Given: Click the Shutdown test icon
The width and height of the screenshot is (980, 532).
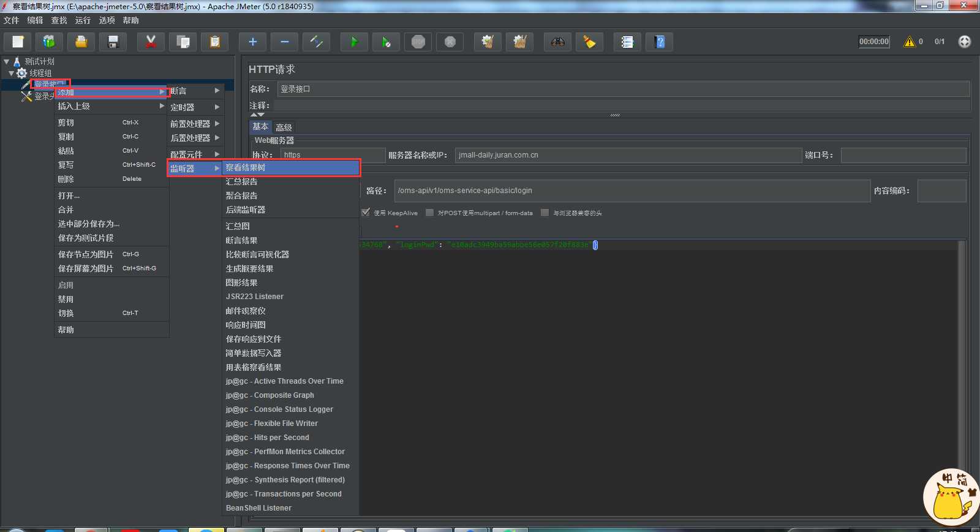Looking at the screenshot, I should [x=450, y=42].
